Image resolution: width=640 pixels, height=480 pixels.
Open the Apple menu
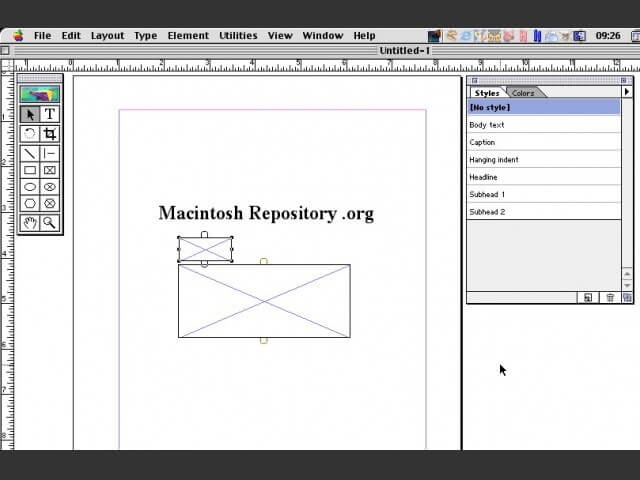tap(18, 36)
